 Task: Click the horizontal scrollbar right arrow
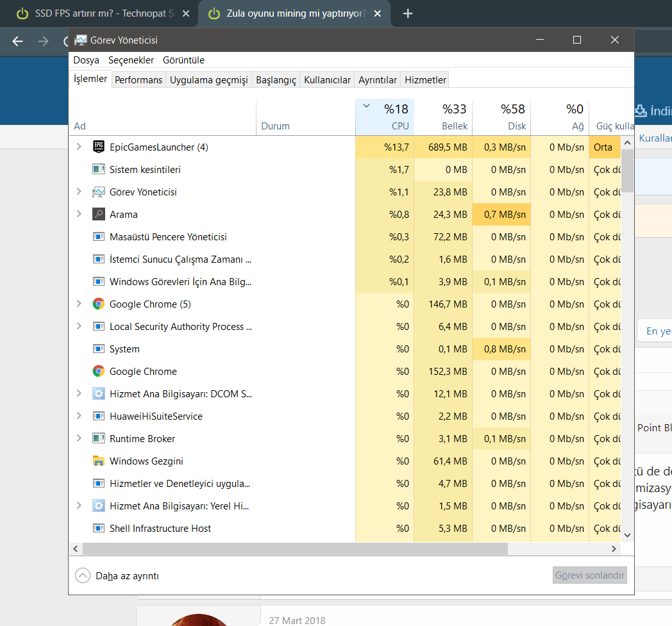tap(614, 549)
